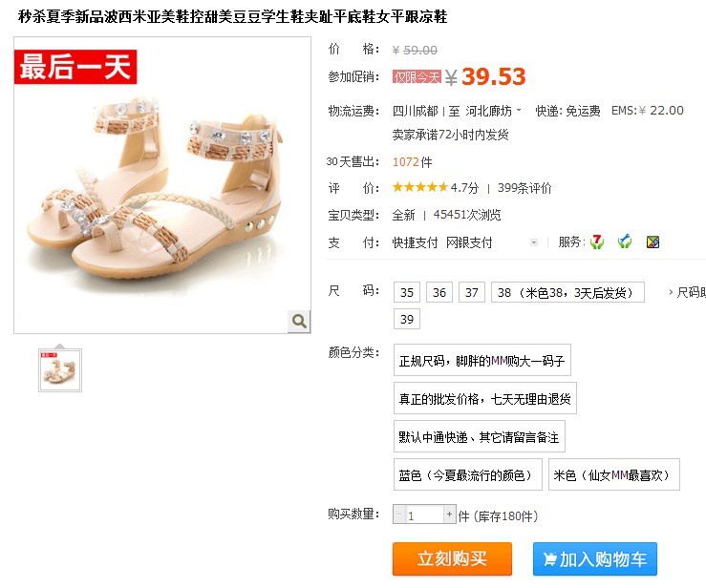Click the 加入购物车 add to cart button
Screen dimensions: 706x588
pyautogui.click(x=595, y=558)
